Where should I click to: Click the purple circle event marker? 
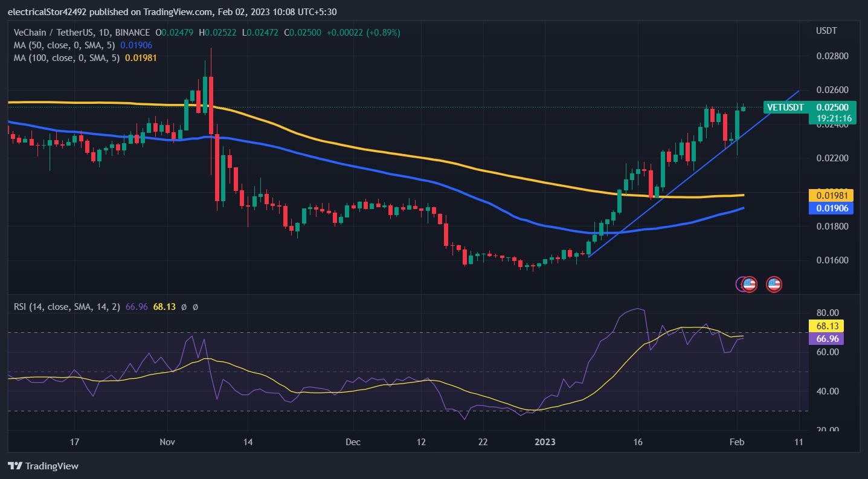pos(739,284)
